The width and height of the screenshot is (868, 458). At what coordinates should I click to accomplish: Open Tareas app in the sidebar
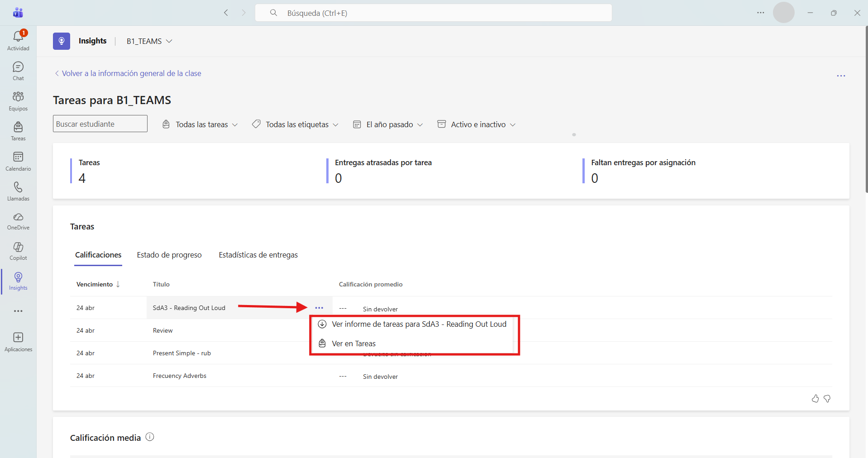(x=18, y=131)
